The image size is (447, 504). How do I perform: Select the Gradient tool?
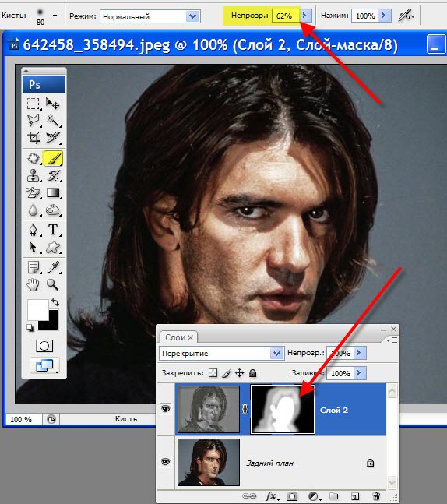click(53, 192)
